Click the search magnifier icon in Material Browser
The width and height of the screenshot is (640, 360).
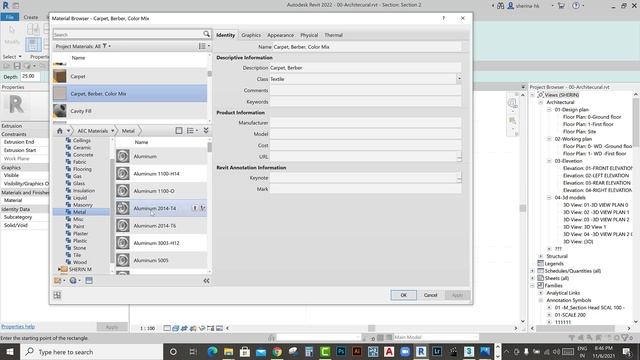coord(207,34)
